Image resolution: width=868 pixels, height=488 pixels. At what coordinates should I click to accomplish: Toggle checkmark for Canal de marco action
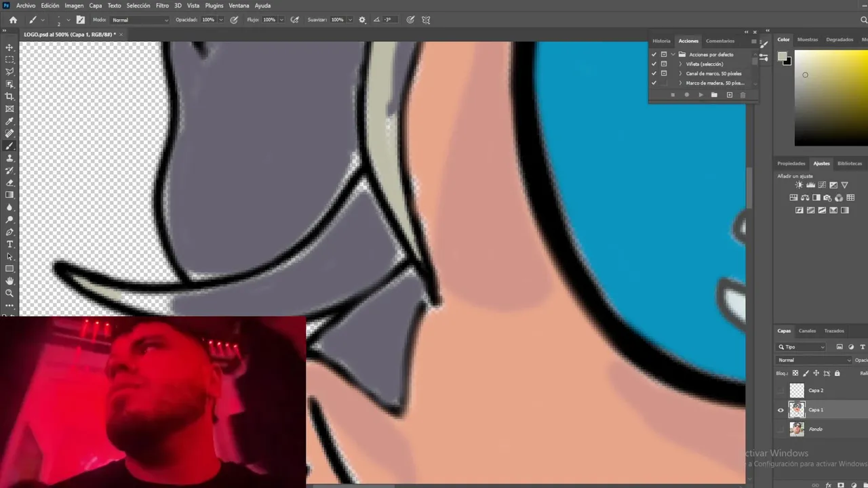pos(654,73)
